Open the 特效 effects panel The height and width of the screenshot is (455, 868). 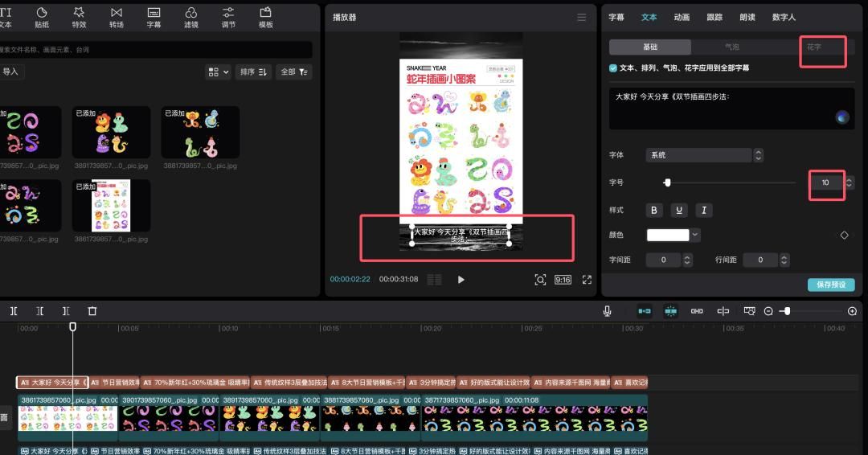point(79,17)
